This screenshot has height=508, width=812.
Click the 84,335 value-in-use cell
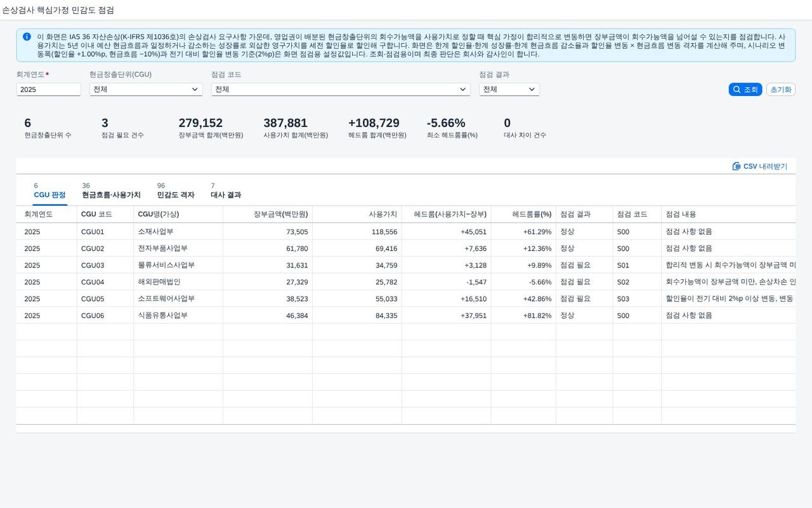[x=357, y=316]
